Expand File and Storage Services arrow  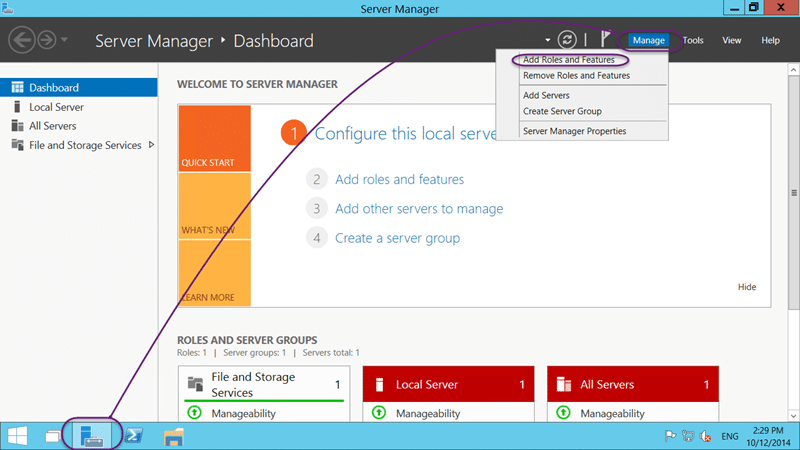[152, 145]
